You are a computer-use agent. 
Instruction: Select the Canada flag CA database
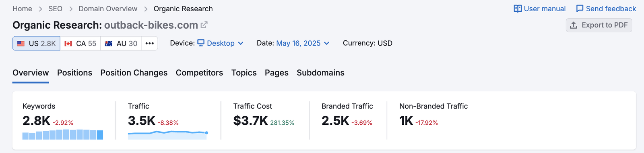click(x=80, y=43)
